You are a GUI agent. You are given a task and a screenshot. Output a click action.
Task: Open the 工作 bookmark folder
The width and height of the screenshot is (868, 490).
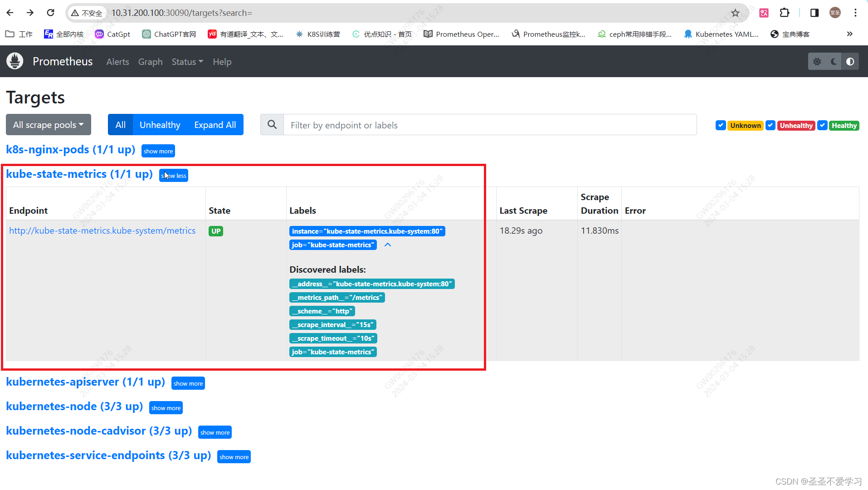pyautogui.click(x=19, y=34)
